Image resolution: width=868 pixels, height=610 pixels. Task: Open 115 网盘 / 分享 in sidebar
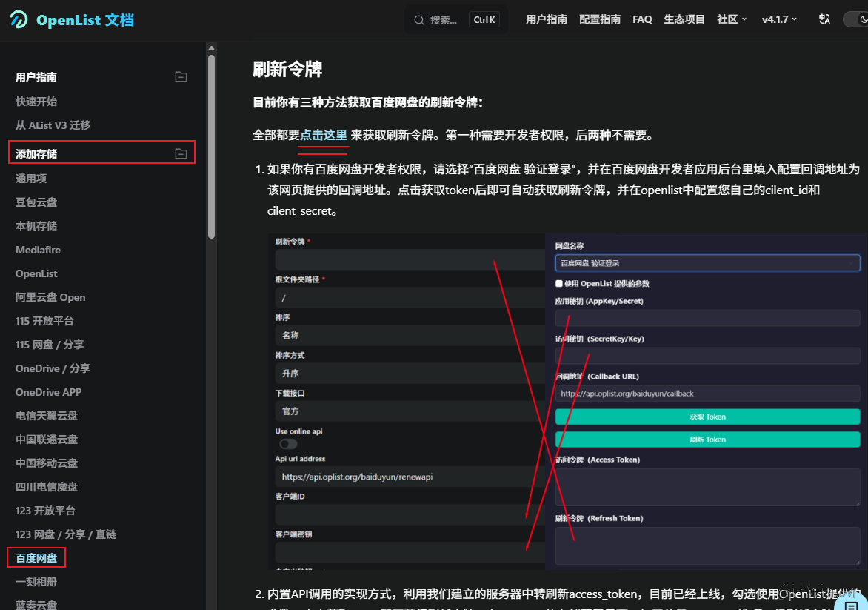pyautogui.click(x=50, y=345)
